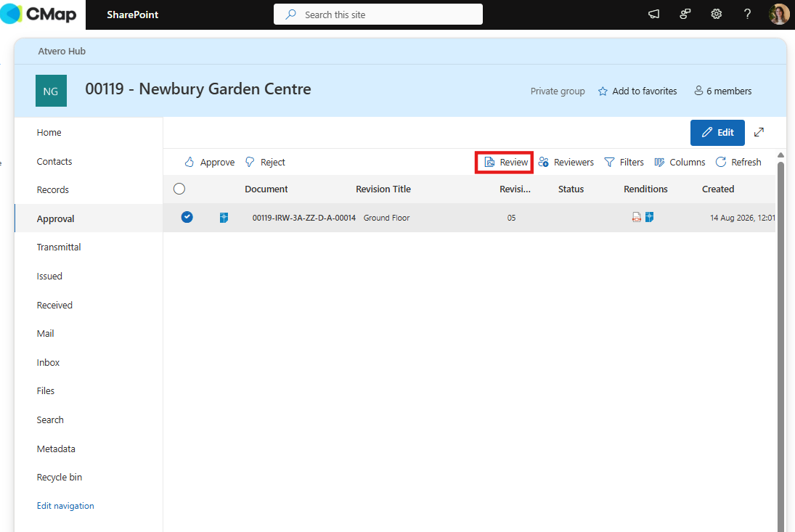Click the Ground Floor revision title cell
Viewport: 795px width, 532px height.
point(386,218)
